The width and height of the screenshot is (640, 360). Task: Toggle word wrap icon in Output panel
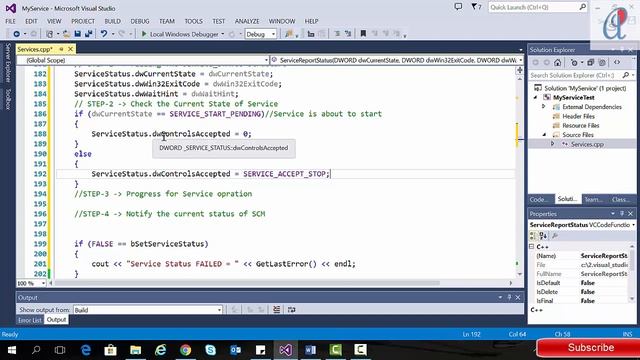pos(291,310)
